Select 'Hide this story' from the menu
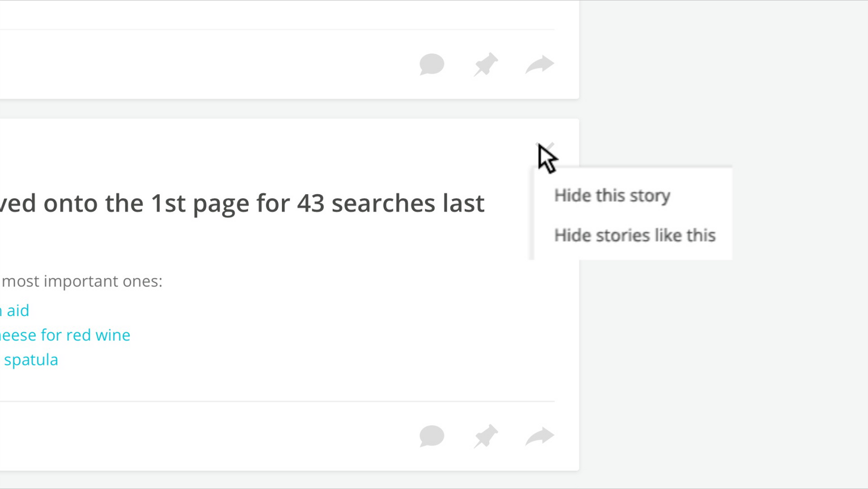The height and width of the screenshot is (489, 868). (612, 195)
